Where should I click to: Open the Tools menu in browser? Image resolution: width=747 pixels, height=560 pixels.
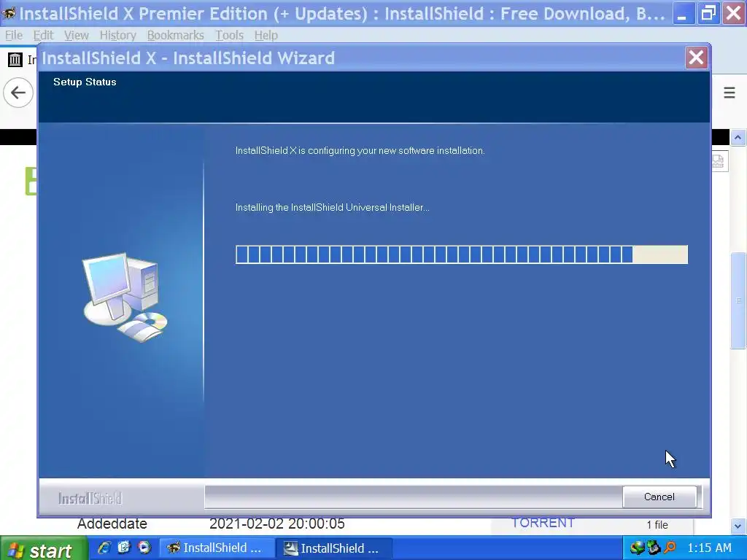229,35
